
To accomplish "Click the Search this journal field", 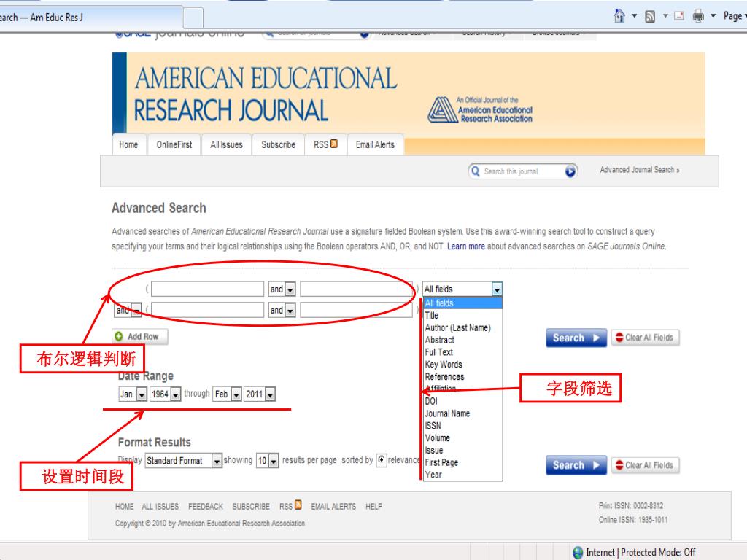I will tap(522, 171).
